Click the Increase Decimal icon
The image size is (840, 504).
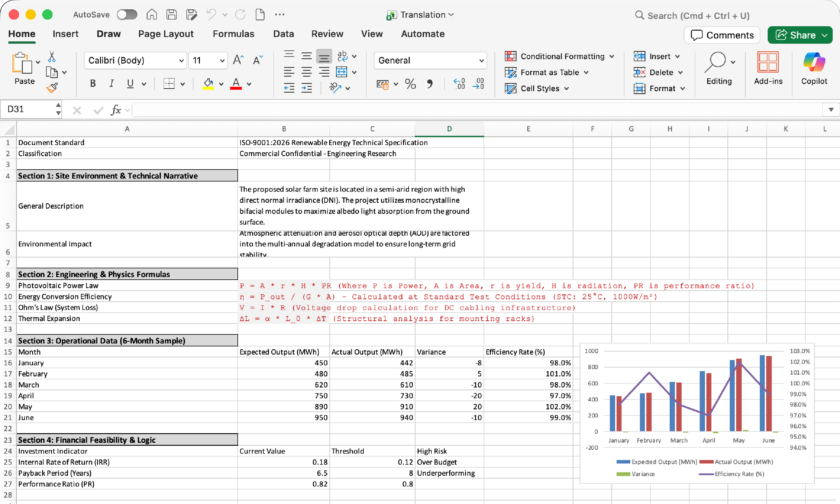459,84
